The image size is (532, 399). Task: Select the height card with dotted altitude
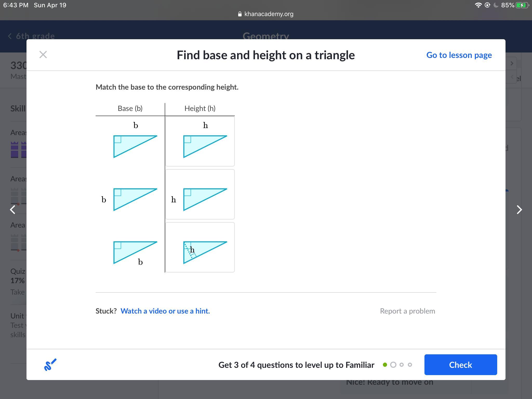tap(200, 247)
